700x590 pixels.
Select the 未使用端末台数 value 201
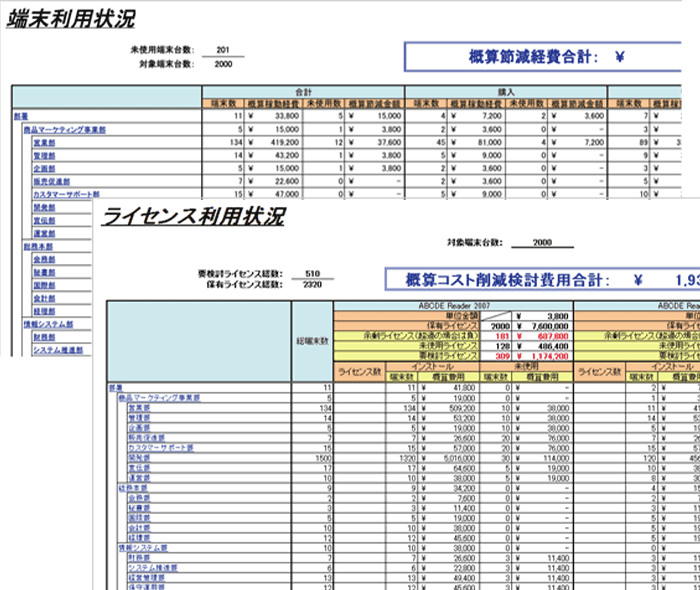(223, 50)
